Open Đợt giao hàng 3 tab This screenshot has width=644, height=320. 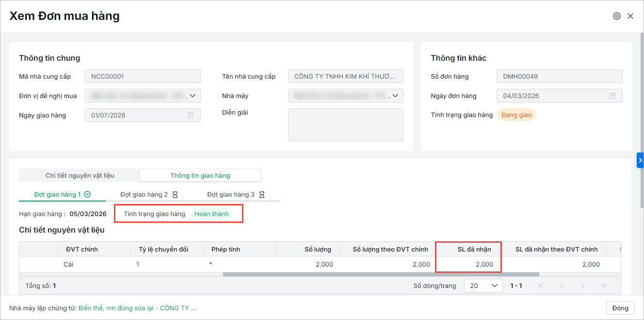(x=236, y=194)
